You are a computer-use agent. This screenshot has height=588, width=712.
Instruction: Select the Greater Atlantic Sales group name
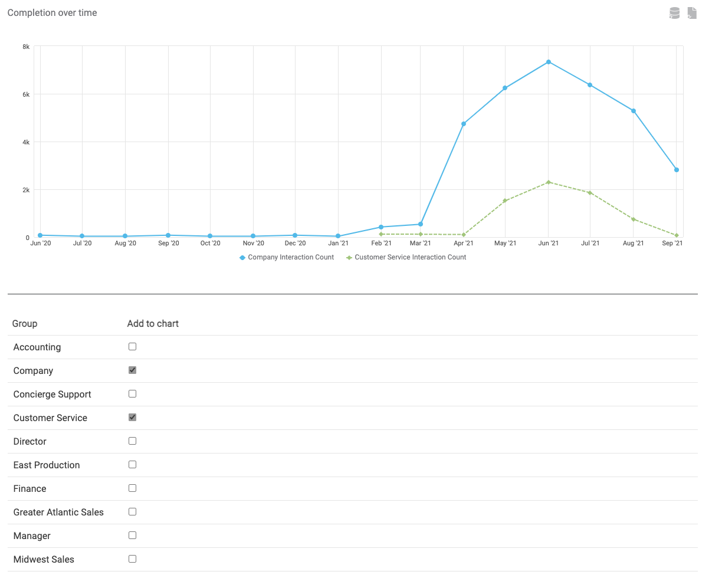point(58,513)
